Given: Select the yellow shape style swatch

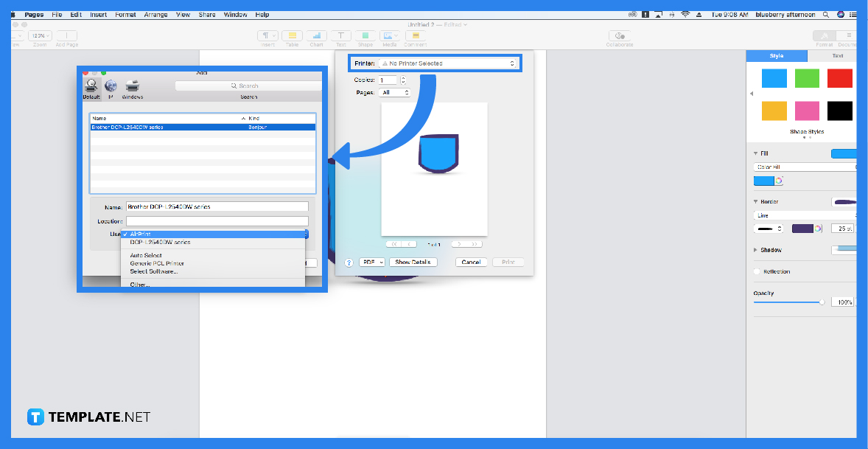Looking at the screenshot, I should click(774, 111).
